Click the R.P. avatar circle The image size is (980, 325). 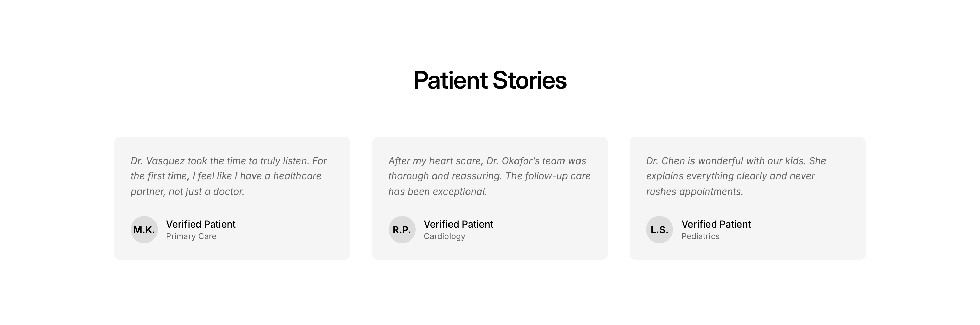point(402,229)
